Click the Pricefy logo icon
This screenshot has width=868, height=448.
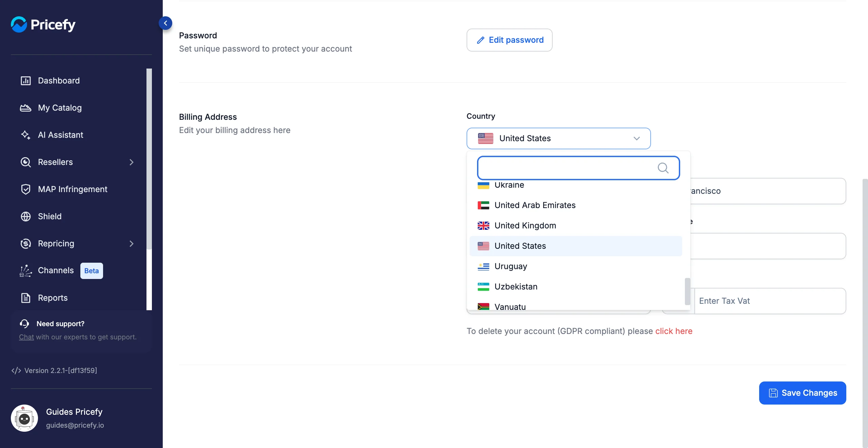[x=19, y=24]
